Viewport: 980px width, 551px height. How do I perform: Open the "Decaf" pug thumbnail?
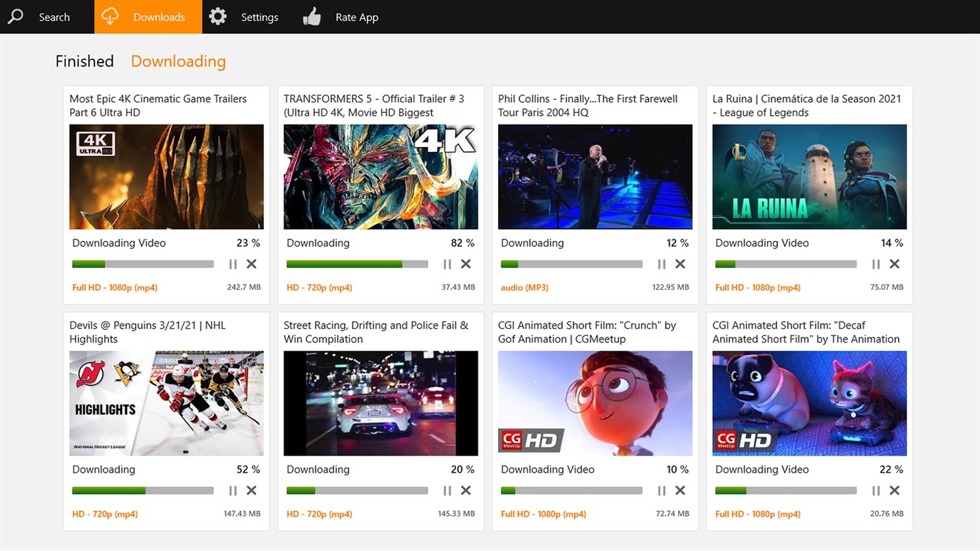pos(810,404)
